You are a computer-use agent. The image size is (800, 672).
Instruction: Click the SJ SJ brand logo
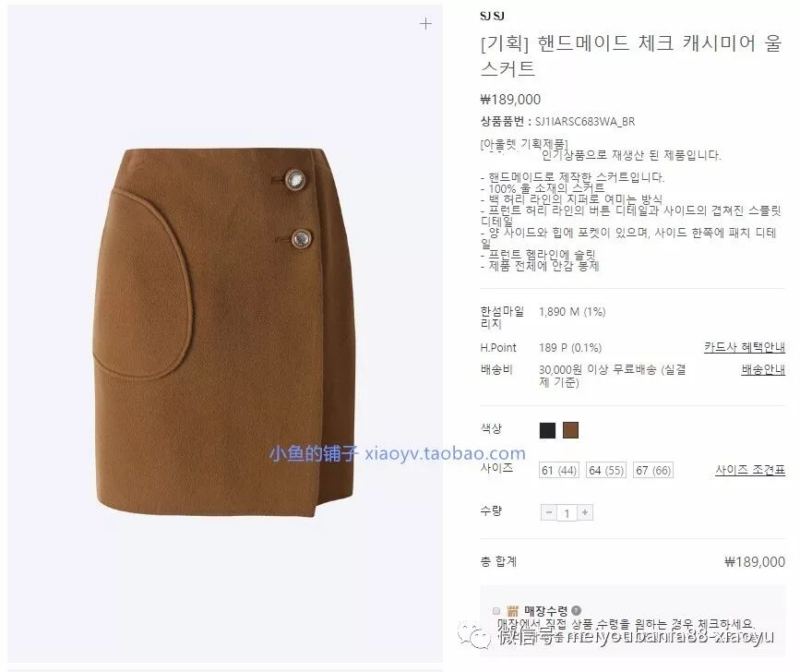click(492, 16)
